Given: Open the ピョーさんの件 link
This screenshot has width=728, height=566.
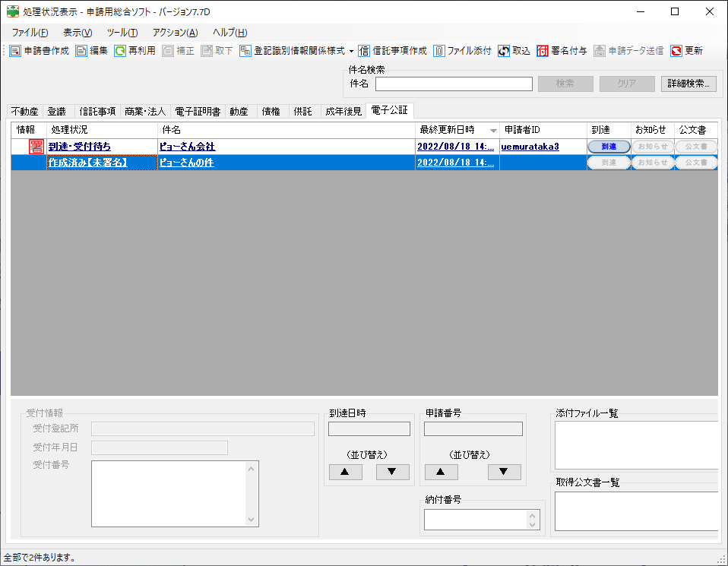Looking at the screenshot, I should tap(187, 163).
